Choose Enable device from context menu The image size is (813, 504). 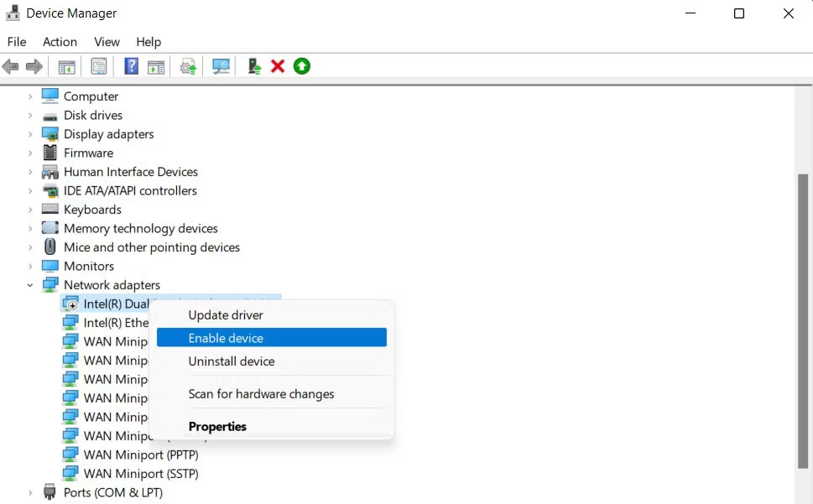[272, 338]
